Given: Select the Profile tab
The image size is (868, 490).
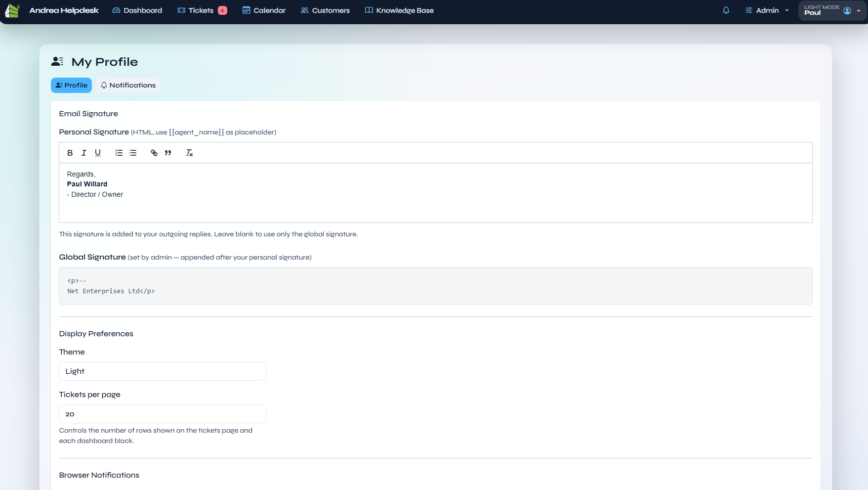Looking at the screenshot, I should [71, 85].
